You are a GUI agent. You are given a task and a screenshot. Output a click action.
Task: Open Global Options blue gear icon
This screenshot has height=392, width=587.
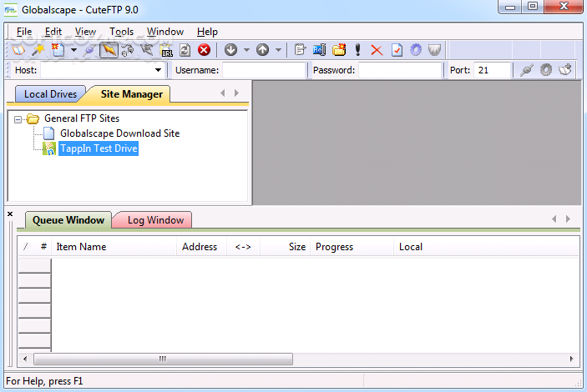416,50
